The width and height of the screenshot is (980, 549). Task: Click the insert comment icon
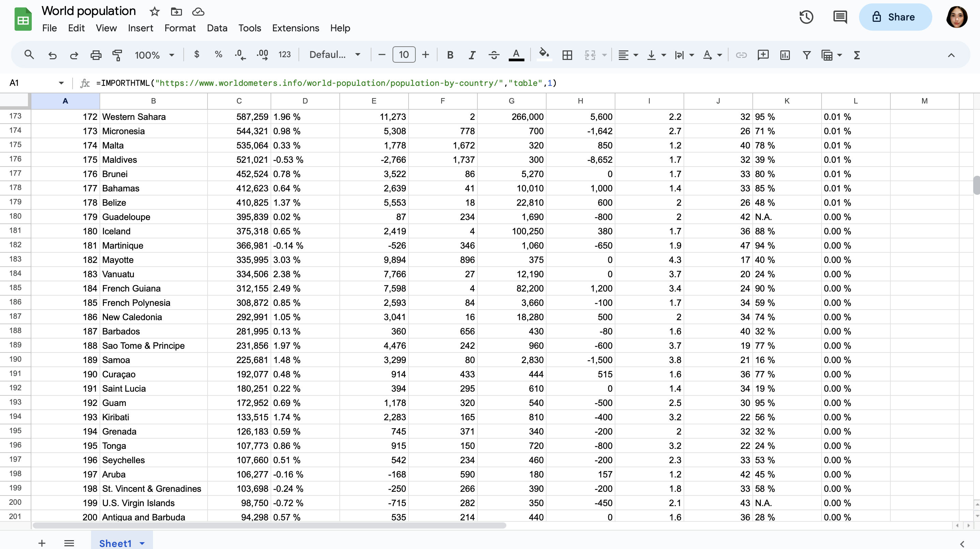pyautogui.click(x=763, y=55)
